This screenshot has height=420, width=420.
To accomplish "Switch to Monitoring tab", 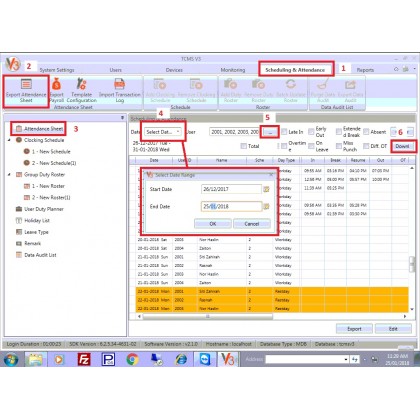I will [x=233, y=70].
